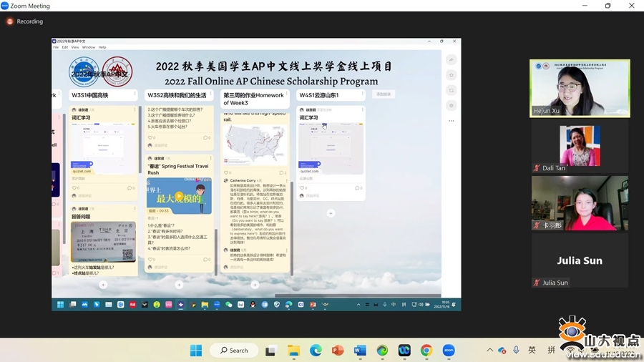This screenshot has width=644, height=362.
Task: Click the refresh icon in the board sidebar
Action: click(451, 90)
